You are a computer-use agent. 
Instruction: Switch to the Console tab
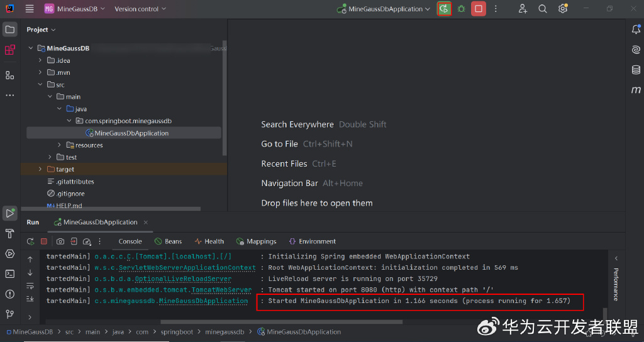click(130, 241)
